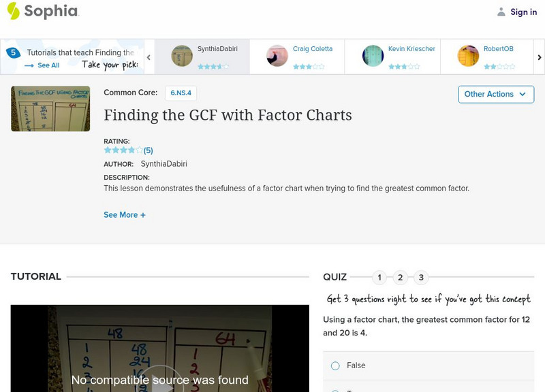Play the tutorial video
Image resolution: width=545 pixels, height=392 pixels.
click(159, 382)
